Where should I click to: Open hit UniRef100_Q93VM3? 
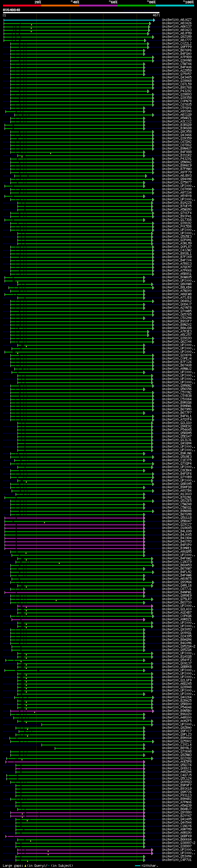pyautogui.click(x=177, y=629)
